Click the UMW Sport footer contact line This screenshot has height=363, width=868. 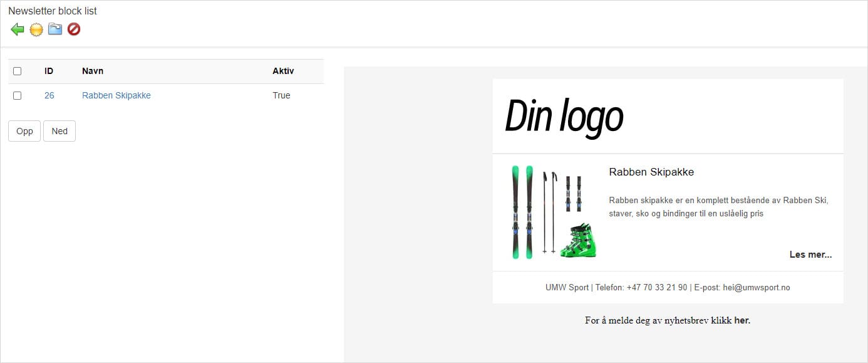click(x=668, y=288)
